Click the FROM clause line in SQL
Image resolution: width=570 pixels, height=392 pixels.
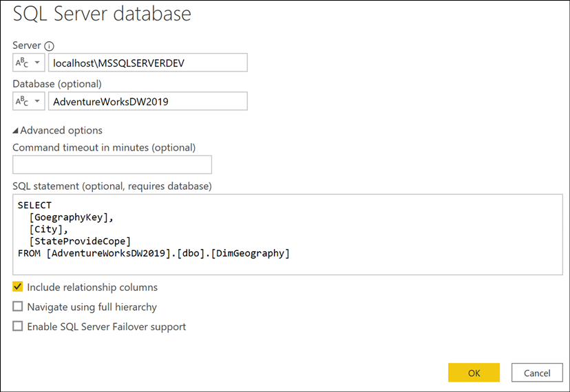pyautogui.click(x=154, y=253)
